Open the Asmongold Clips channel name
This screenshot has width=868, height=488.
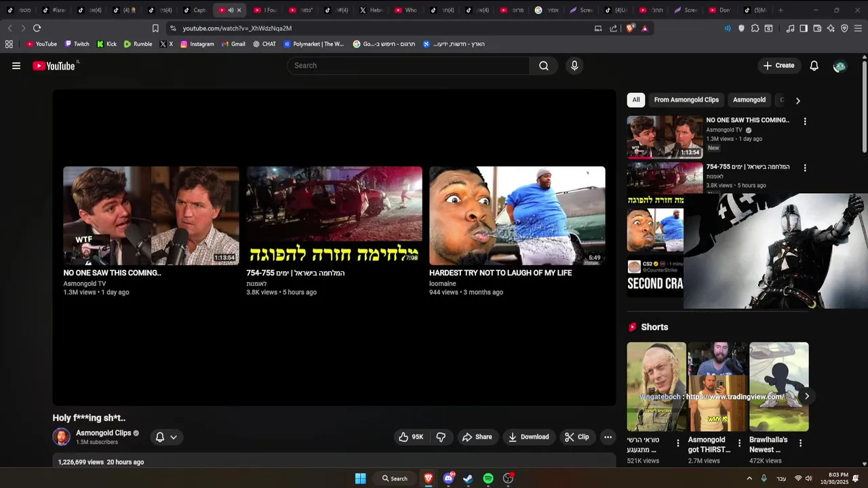click(103, 433)
